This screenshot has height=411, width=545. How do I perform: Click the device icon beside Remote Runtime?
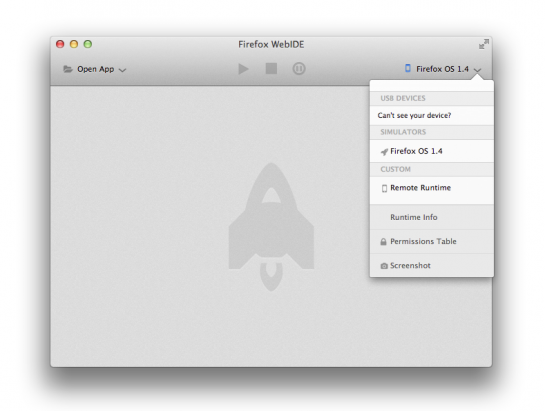(384, 188)
